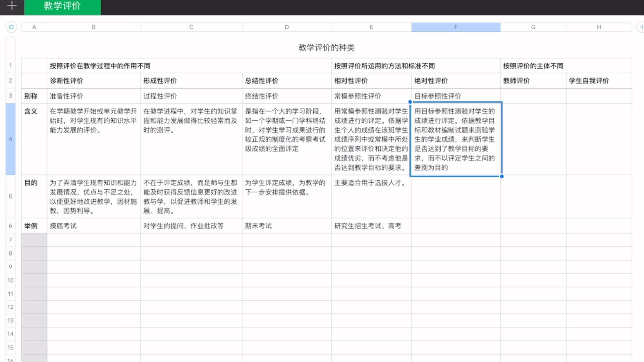644x362 pixels.
Task: Select highlighted row 4 header
Action: pos(10,139)
